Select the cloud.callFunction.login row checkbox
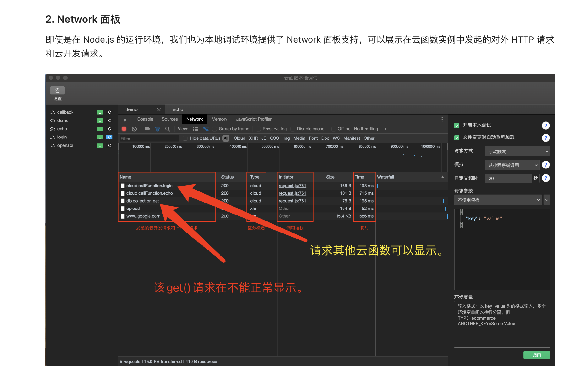Image resolution: width=588 pixels, height=371 pixels. [122, 186]
